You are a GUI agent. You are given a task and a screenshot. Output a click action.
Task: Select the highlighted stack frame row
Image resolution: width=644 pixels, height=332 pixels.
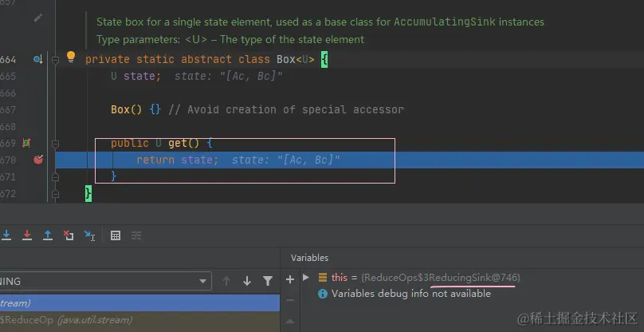click(139, 303)
